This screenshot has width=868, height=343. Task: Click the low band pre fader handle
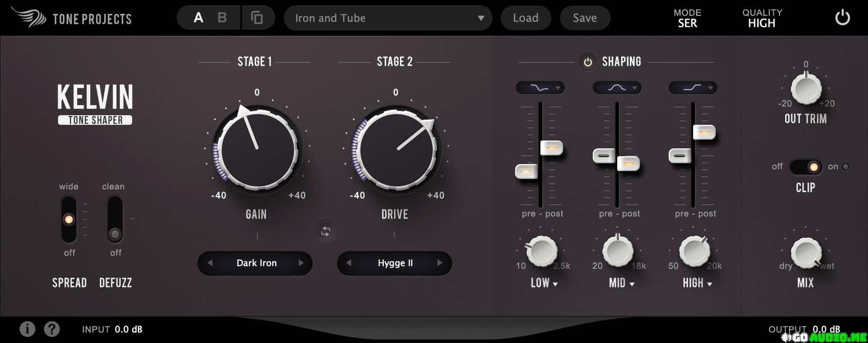[526, 171]
